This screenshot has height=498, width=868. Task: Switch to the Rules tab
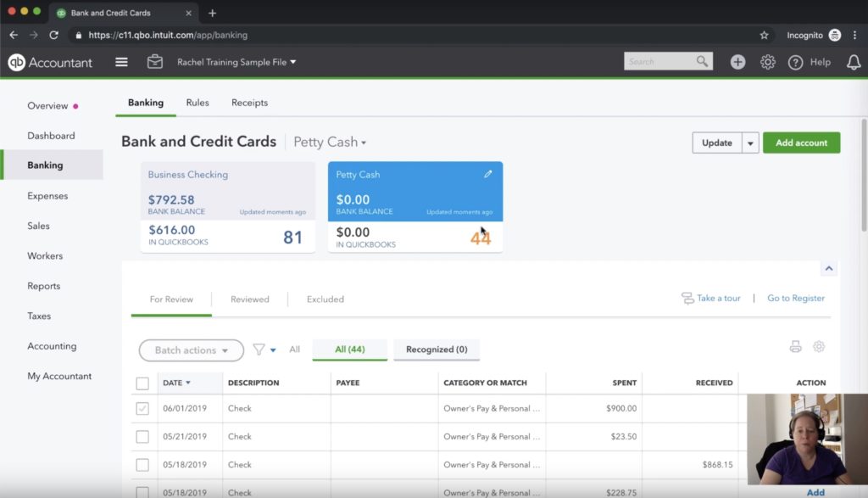click(x=198, y=103)
